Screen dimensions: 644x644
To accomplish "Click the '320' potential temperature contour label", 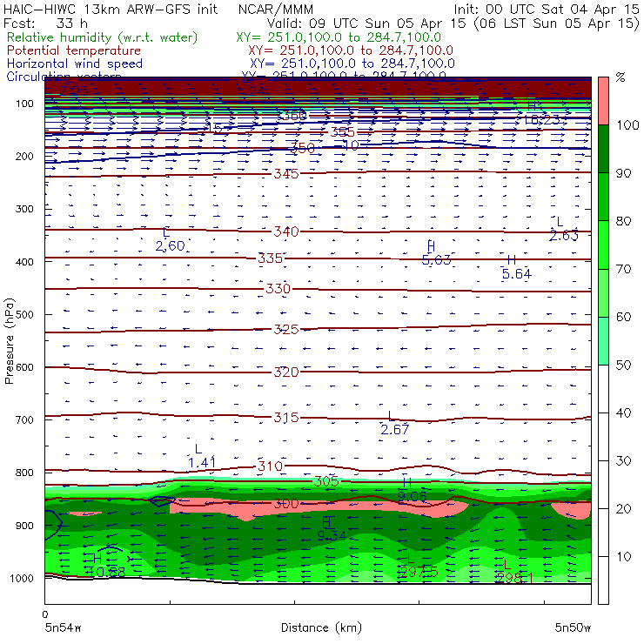I will click(286, 372).
